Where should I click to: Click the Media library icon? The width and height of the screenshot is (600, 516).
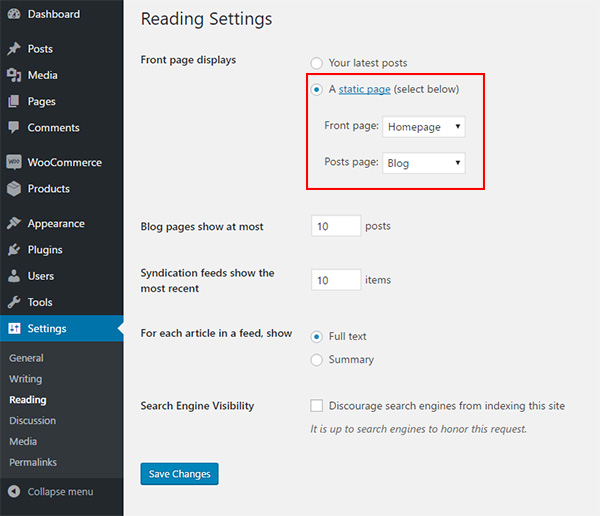coord(14,75)
